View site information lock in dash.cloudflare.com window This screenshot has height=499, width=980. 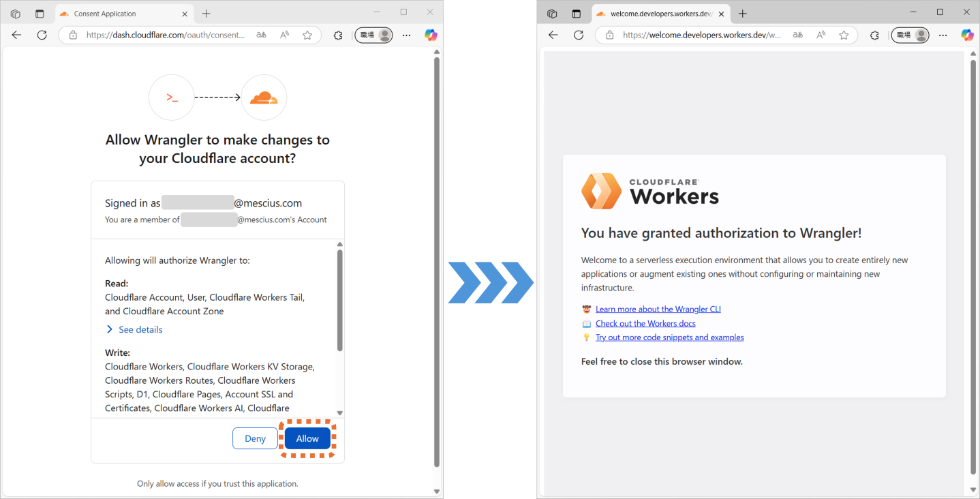click(73, 35)
